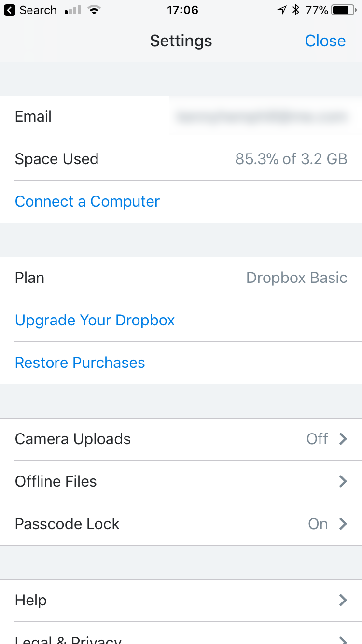
Task: Tap the battery icon in status bar
Action: (x=344, y=10)
